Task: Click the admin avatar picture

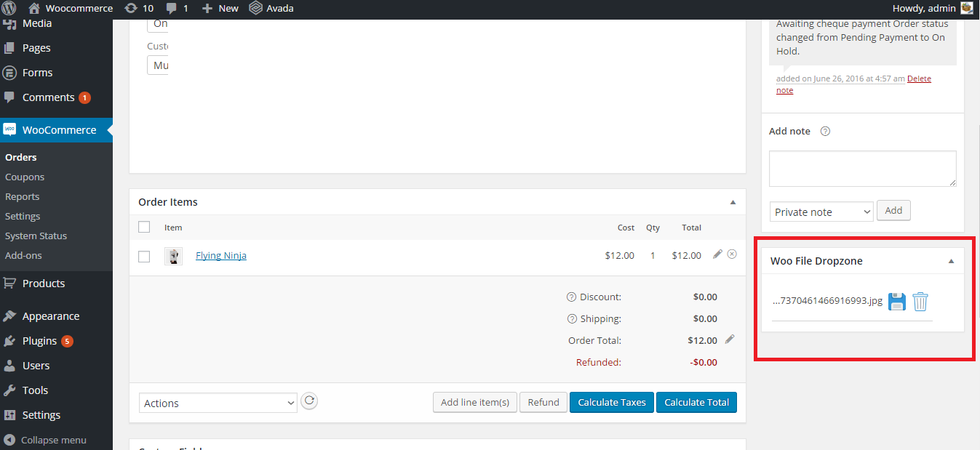Action: [967, 8]
